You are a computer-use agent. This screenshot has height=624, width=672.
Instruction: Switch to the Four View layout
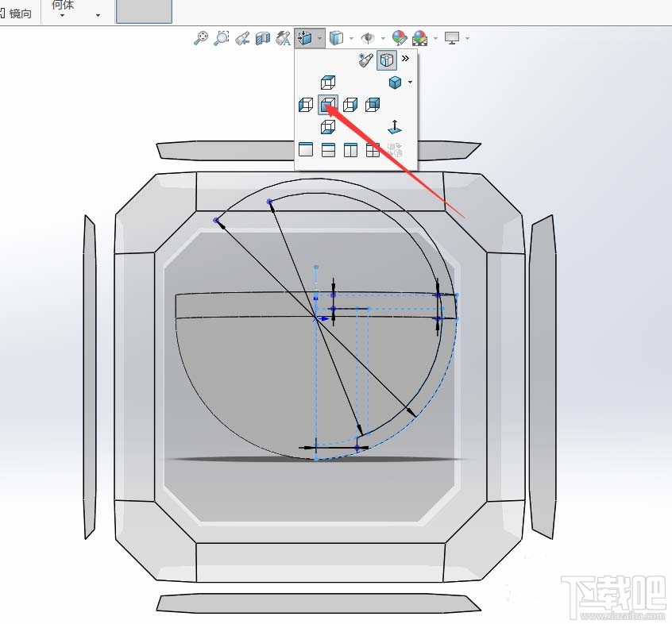[373, 149]
